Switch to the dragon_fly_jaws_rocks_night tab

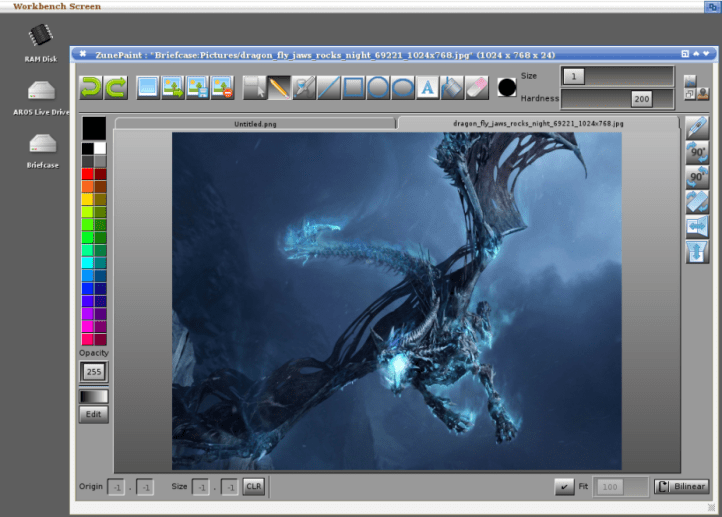pyautogui.click(x=538, y=123)
